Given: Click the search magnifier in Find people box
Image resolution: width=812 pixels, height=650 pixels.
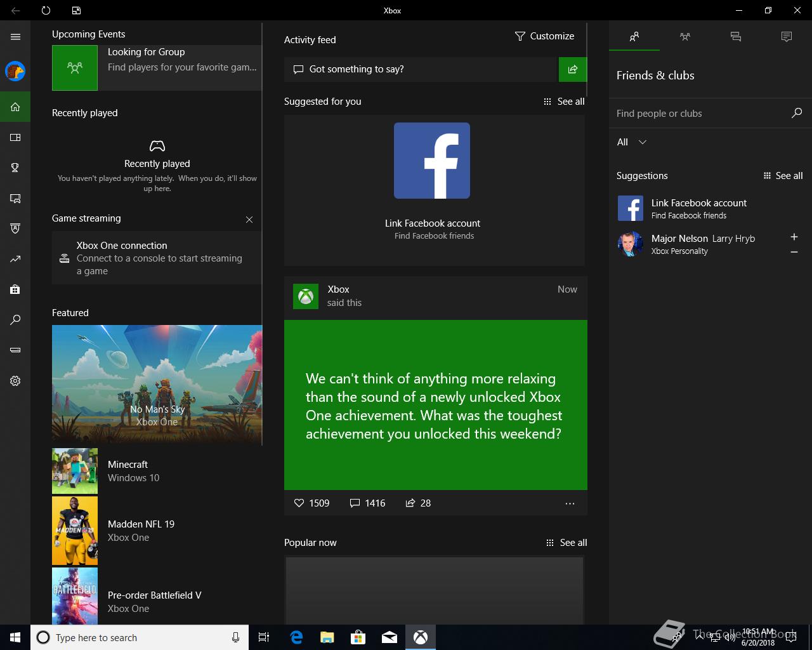Looking at the screenshot, I should [797, 113].
